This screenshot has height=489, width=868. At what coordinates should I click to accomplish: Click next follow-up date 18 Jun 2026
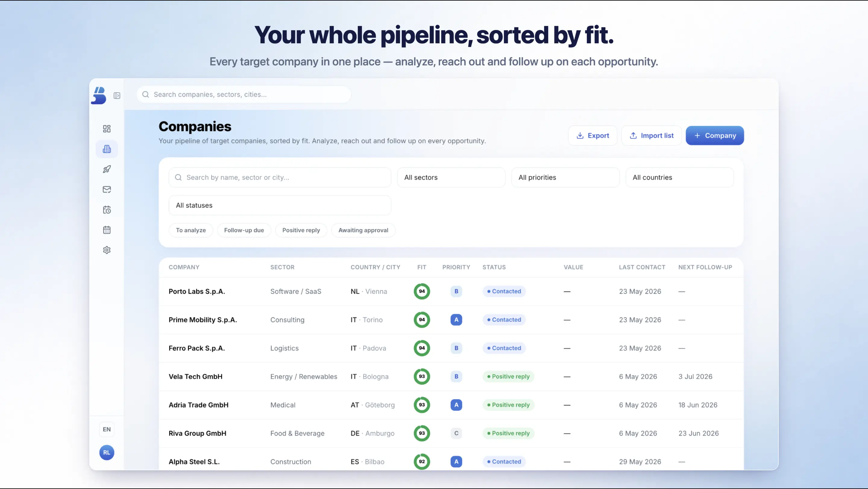tap(698, 405)
